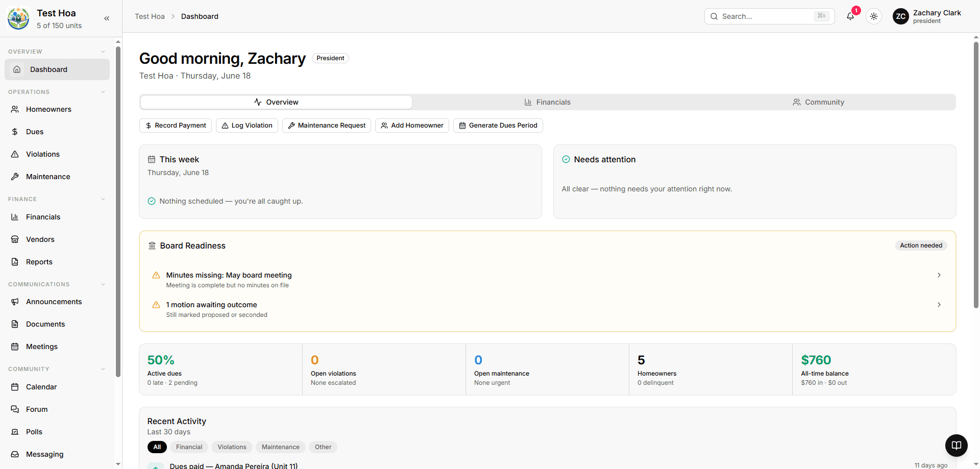Click the Documents file icon in sidebar
This screenshot has height=469, width=980.
click(15, 324)
